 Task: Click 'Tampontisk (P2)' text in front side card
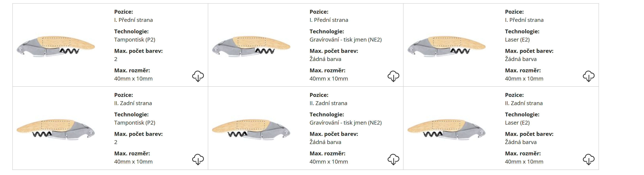(134, 40)
